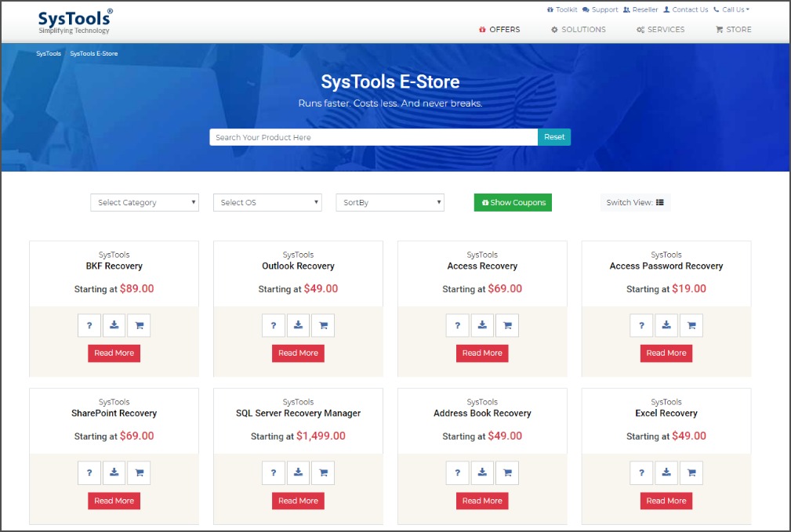Screen dimensions: 791x532
Task: Open help icon for SharePoint Recovery
Action: coord(89,473)
